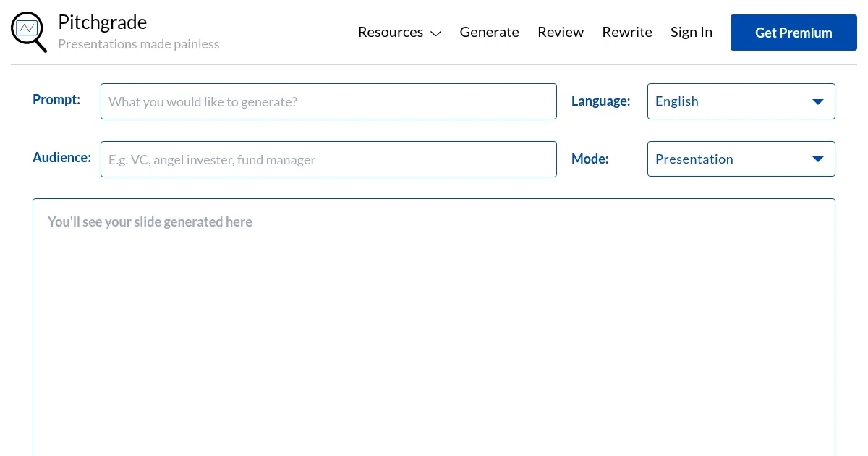The height and width of the screenshot is (456, 868).
Task: Click the chevron icon next to Resources
Action: 435,33
